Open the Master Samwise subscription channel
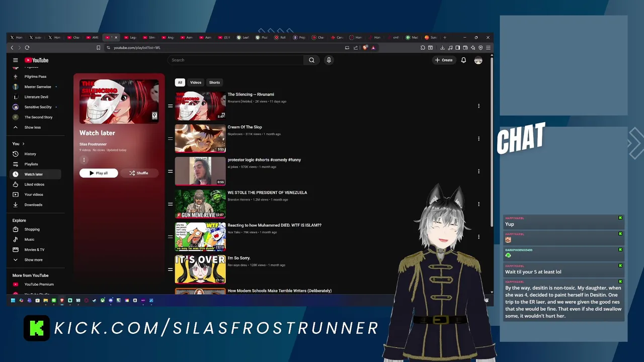Viewport: 644px width, 362px height. 38,86
